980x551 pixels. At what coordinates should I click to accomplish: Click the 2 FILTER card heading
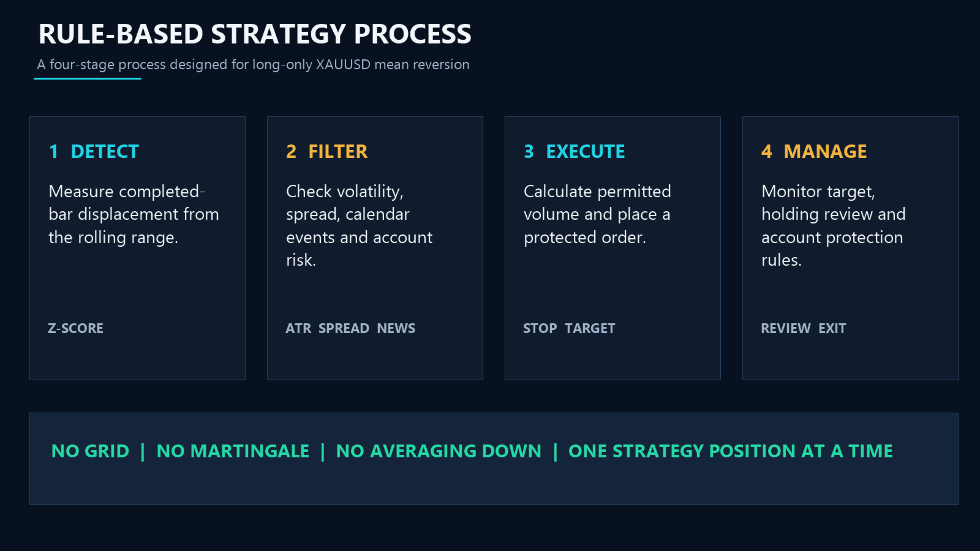click(x=326, y=151)
